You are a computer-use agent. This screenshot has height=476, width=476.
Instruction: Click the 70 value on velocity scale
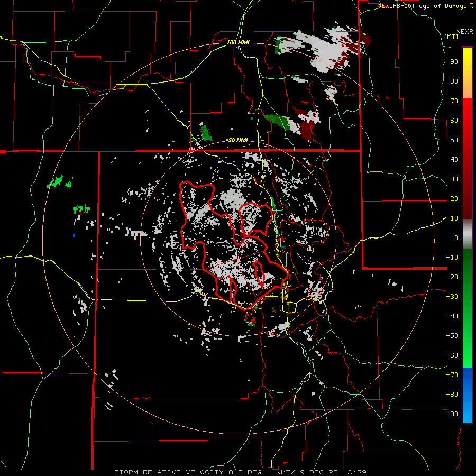(454, 101)
